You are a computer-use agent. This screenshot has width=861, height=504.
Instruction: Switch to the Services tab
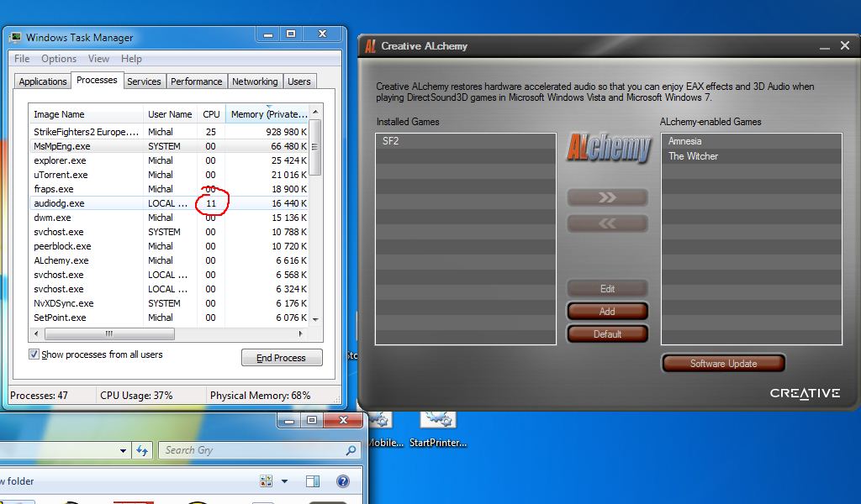click(x=144, y=81)
